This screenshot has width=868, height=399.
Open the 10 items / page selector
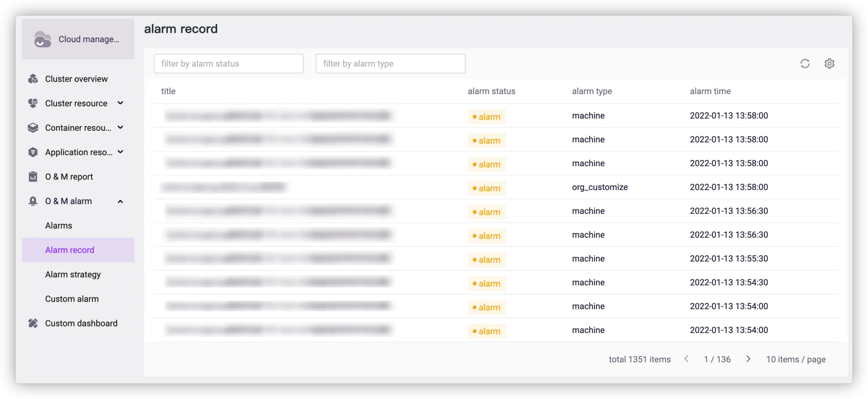(796, 359)
